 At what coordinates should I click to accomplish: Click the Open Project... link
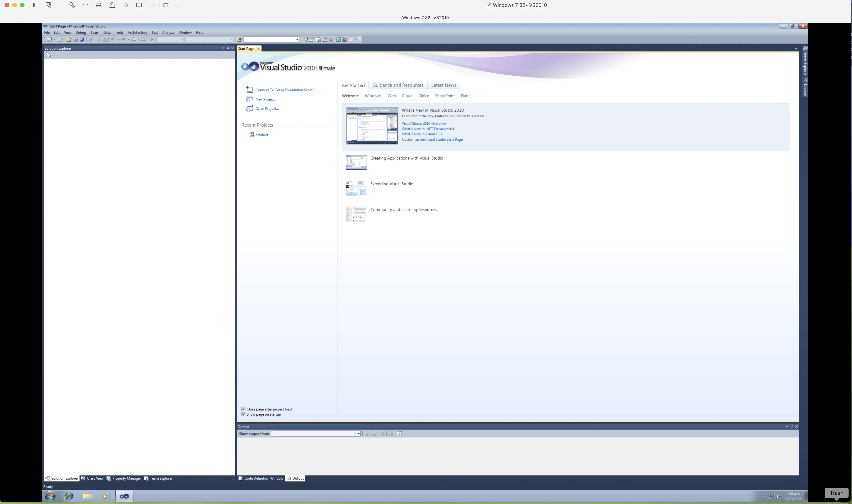click(x=267, y=109)
